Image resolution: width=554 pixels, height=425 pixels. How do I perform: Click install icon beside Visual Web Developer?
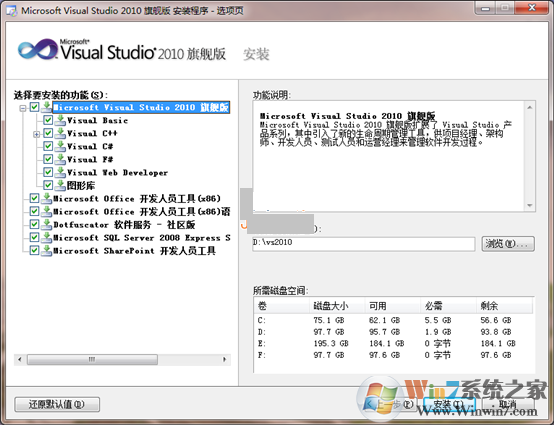[x=60, y=172]
